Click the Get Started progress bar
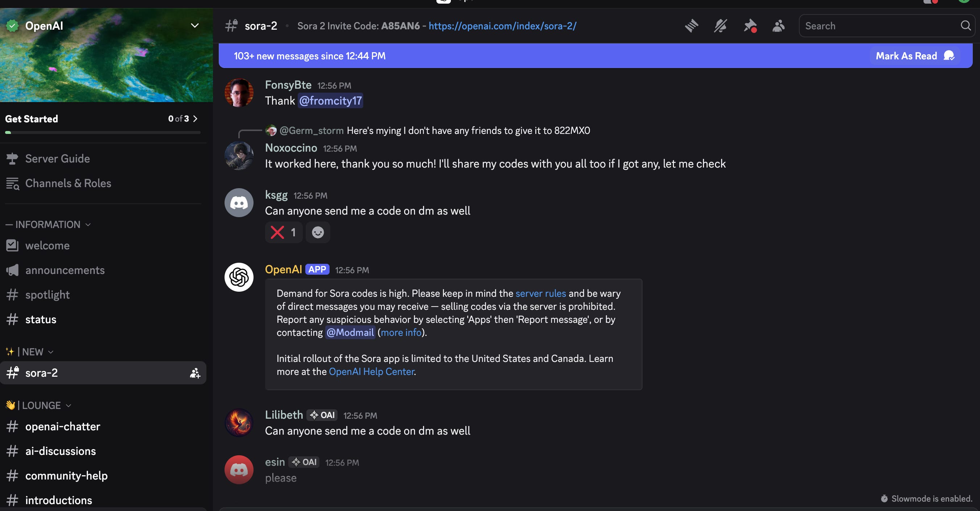This screenshot has width=980, height=511. [103, 132]
